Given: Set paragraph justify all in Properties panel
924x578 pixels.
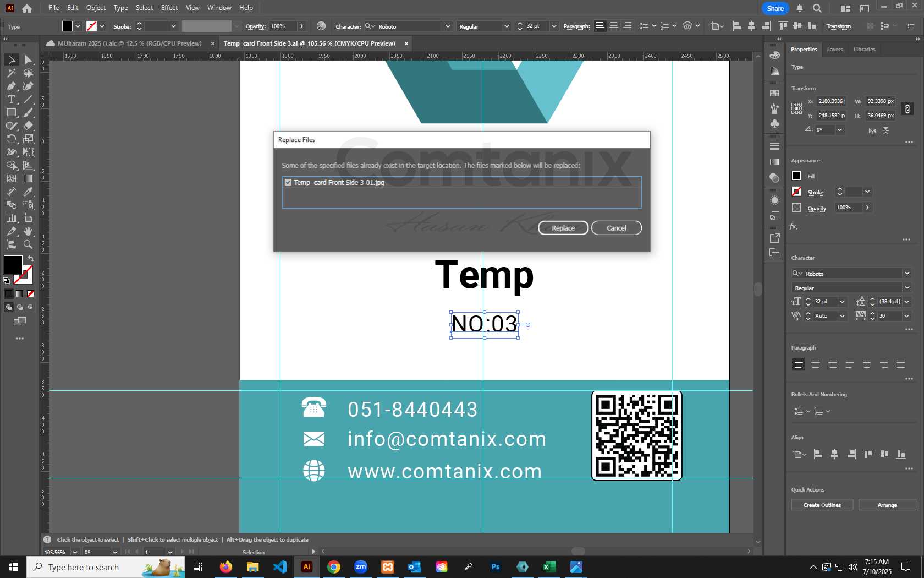Looking at the screenshot, I should [901, 364].
